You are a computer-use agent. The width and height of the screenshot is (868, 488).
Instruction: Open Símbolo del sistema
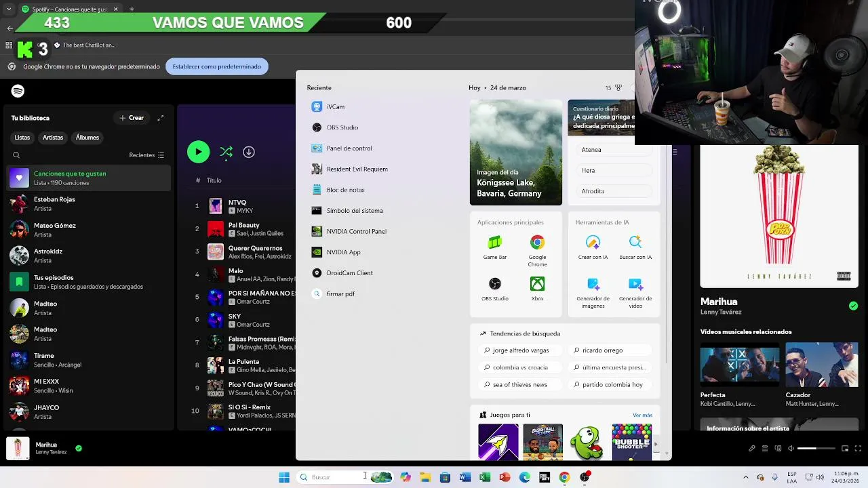click(x=347, y=210)
